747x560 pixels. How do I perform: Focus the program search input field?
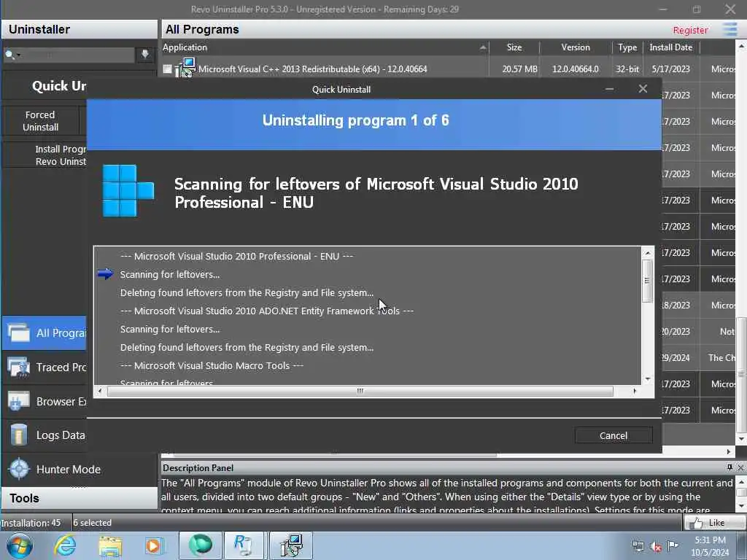coord(77,55)
